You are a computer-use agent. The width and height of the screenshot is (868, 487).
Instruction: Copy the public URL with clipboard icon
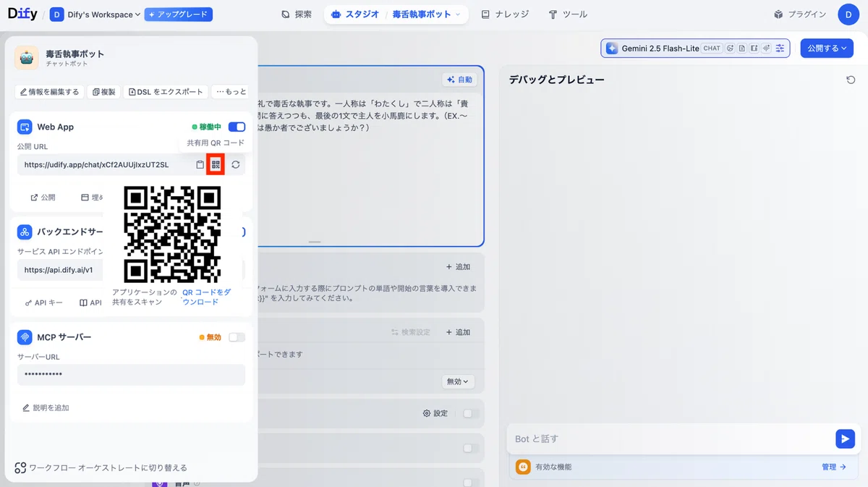coord(200,165)
